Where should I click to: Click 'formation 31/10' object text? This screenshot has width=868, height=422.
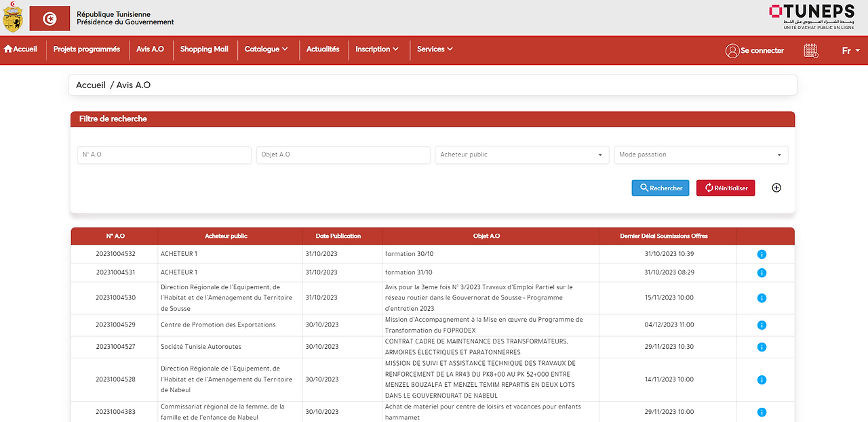pyautogui.click(x=408, y=272)
